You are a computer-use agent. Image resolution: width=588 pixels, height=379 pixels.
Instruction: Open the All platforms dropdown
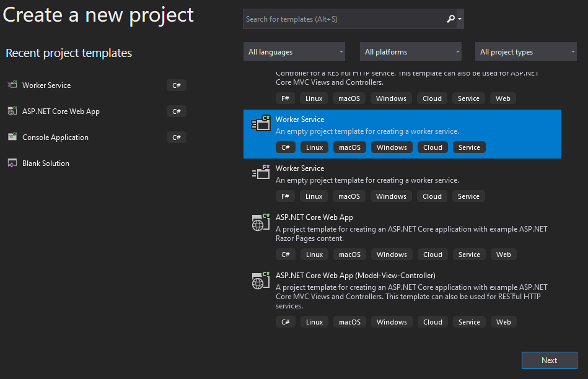(410, 51)
